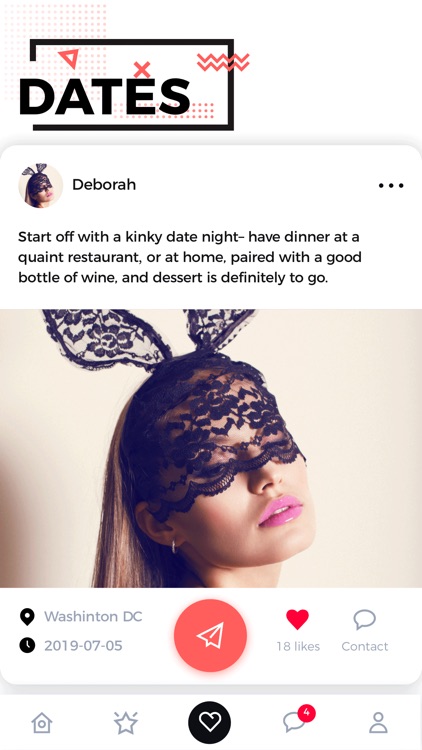Read the kinky date night description
Screen dimensions: 422x750
tap(189, 257)
